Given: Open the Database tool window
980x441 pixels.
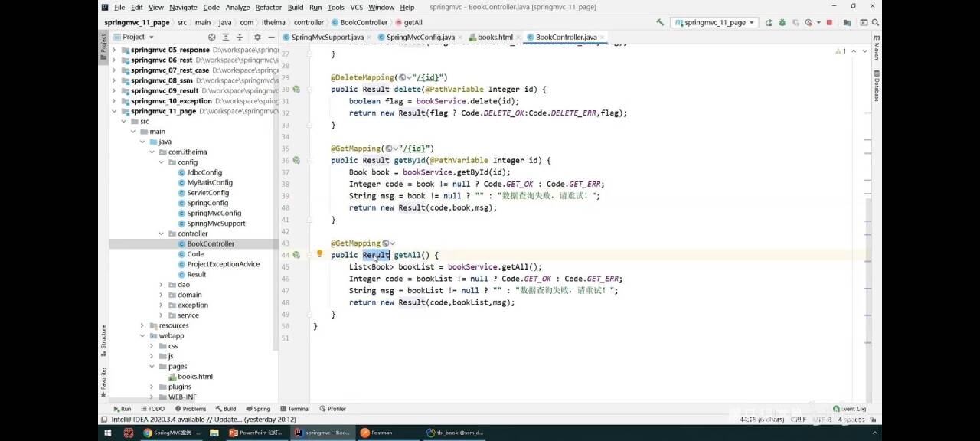Looking at the screenshot, I should click(x=876, y=87).
